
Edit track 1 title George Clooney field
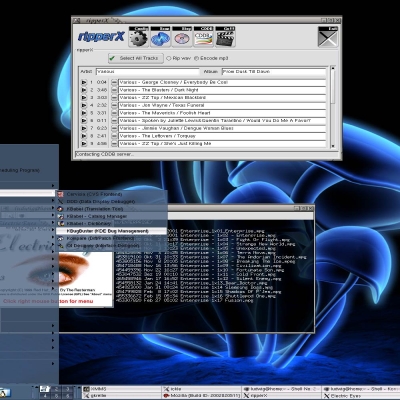[x=222, y=82]
